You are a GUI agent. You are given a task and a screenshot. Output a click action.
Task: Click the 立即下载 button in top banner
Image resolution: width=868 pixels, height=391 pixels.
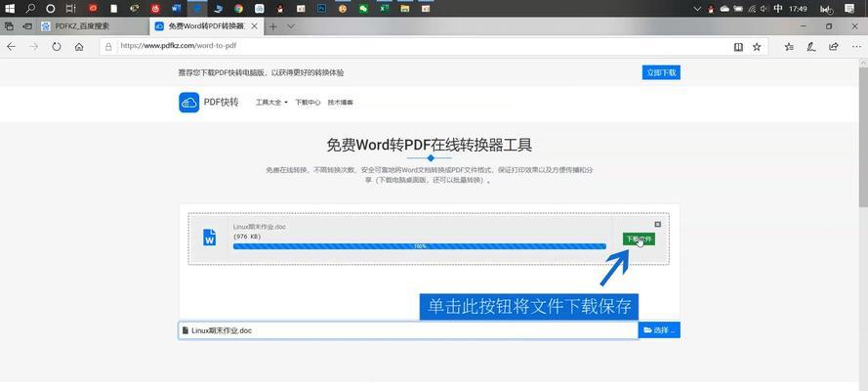click(x=661, y=72)
